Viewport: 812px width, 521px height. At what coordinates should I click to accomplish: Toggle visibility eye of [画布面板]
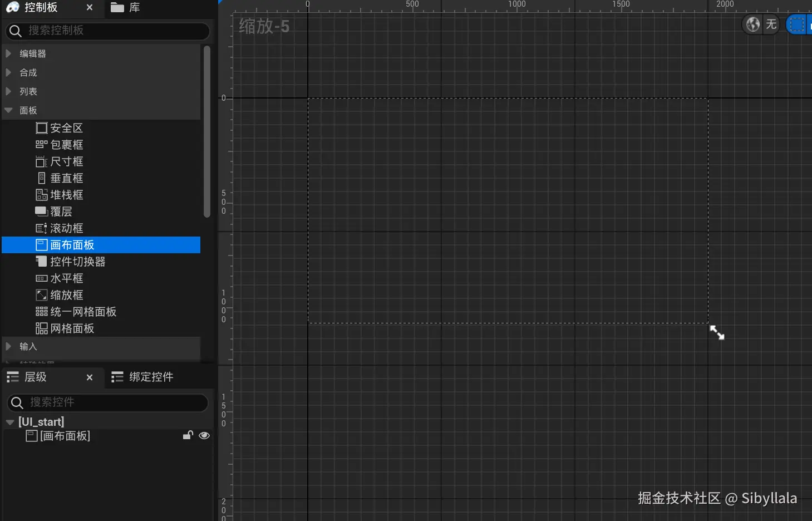[x=204, y=435]
